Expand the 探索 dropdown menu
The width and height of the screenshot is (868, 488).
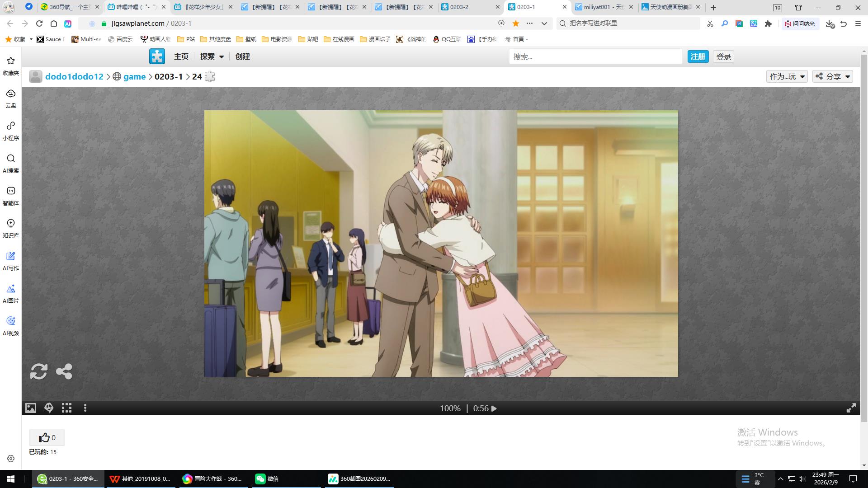(212, 56)
